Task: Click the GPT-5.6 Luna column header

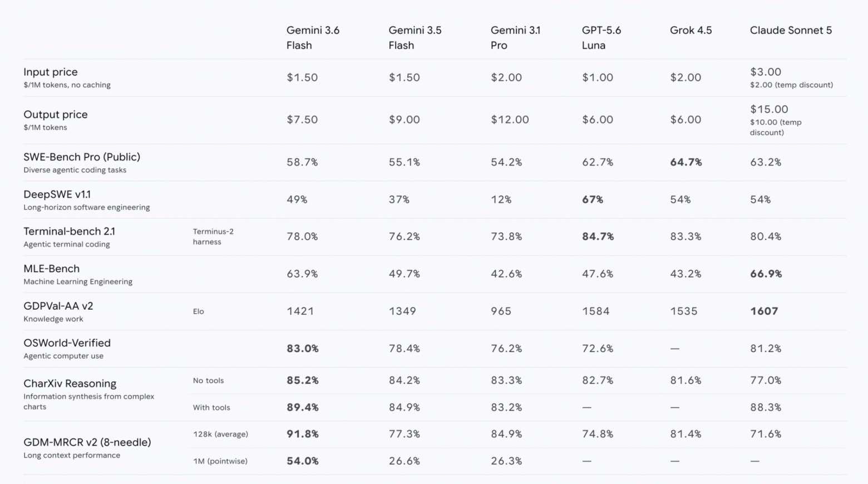Action: pyautogui.click(x=601, y=38)
